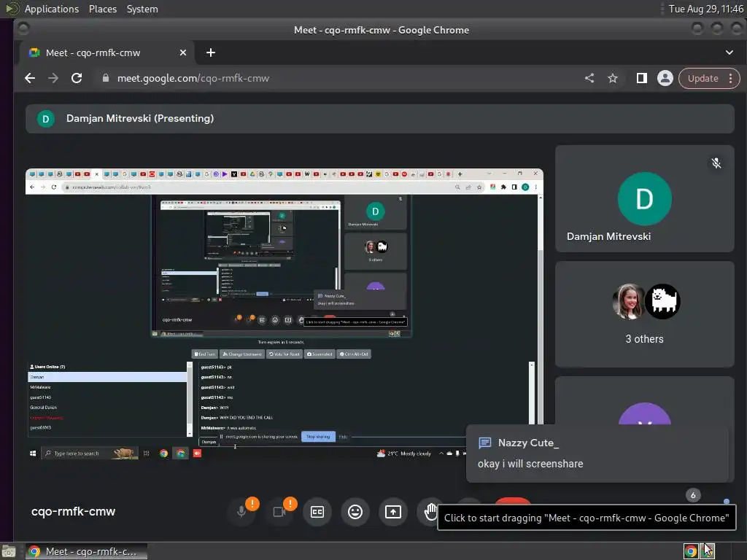Click Screenshot button in the shared screen
Screen dimensions: 747x560
pyautogui.click(x=320, y=354)
